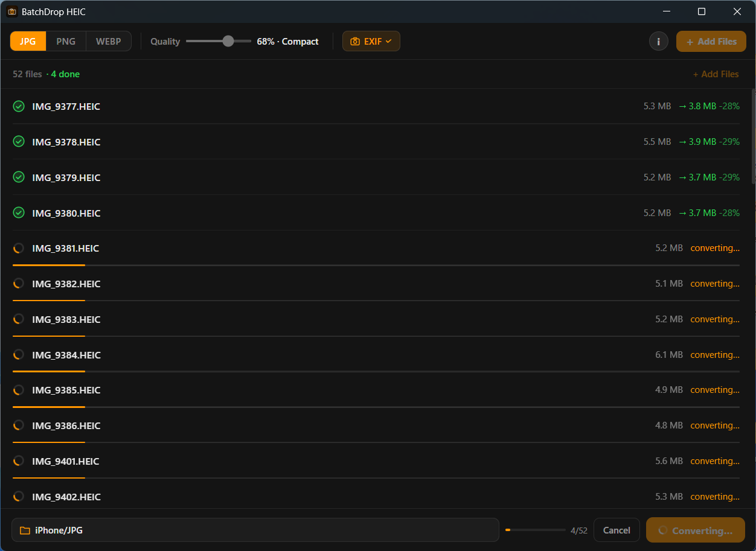756x551 pixels.
Task: Click the spinner icon beside IMG_9401.HEIC
Action: click(19, 461)
